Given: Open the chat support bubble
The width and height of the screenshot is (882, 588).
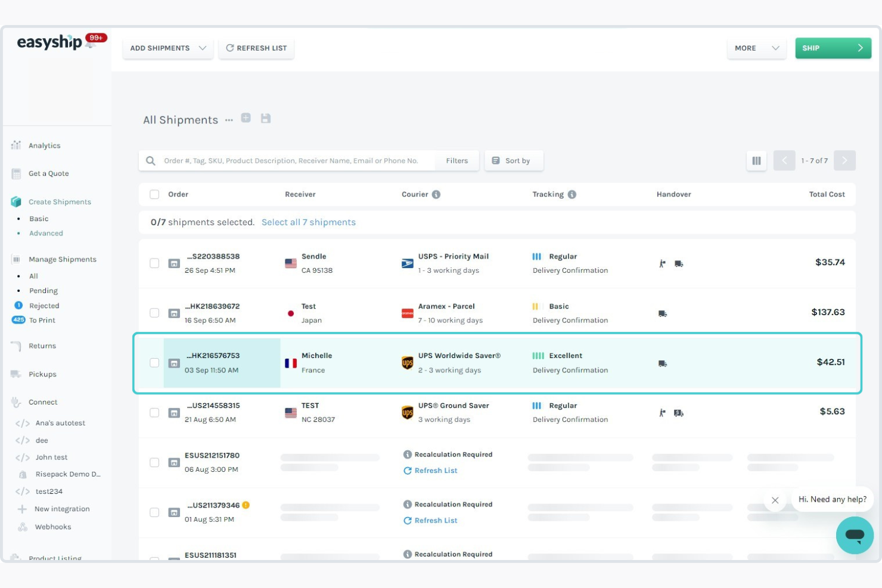Looking at the screenshot, I should click(855, 535).
